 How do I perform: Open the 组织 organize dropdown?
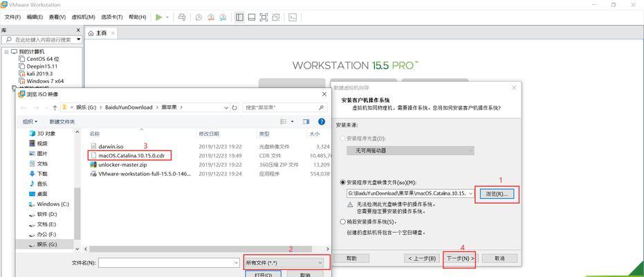tap(30, 122)
